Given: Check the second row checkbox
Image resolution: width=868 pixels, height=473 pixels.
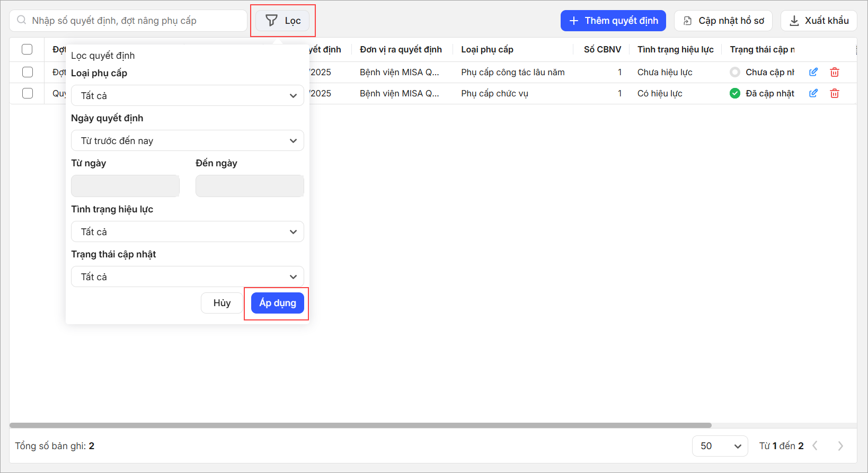Looking at the screenshot, I should point(28,93).
